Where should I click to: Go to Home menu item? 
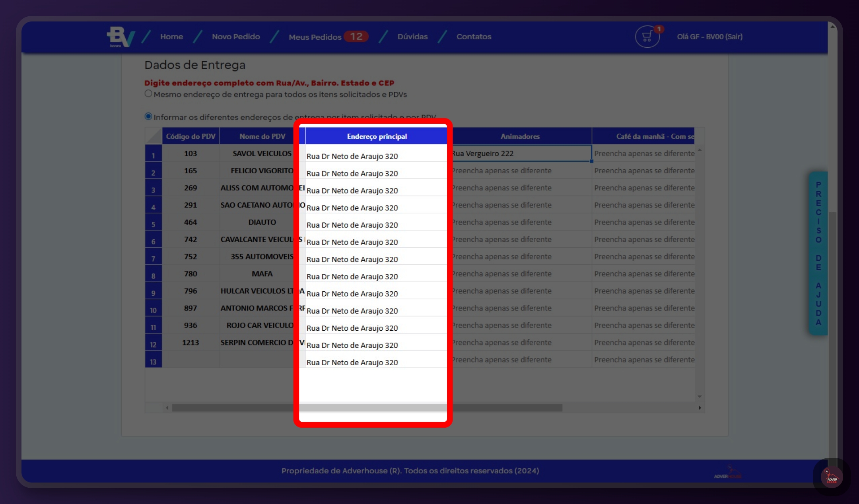click(x=171, y=37)
